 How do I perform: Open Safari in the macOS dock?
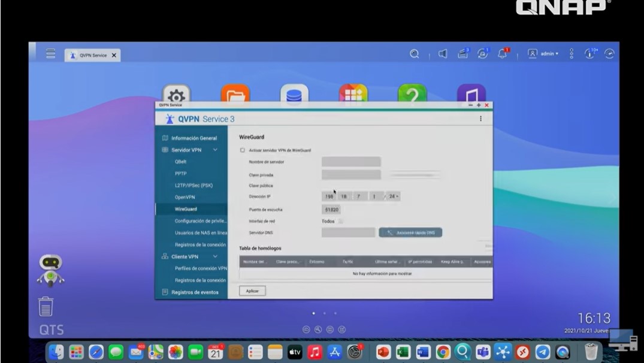(96, 352)
